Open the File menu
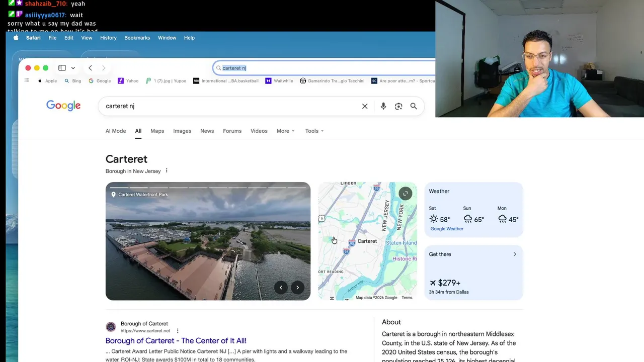Viewport: 644px width, 362px height. [52, 38]
